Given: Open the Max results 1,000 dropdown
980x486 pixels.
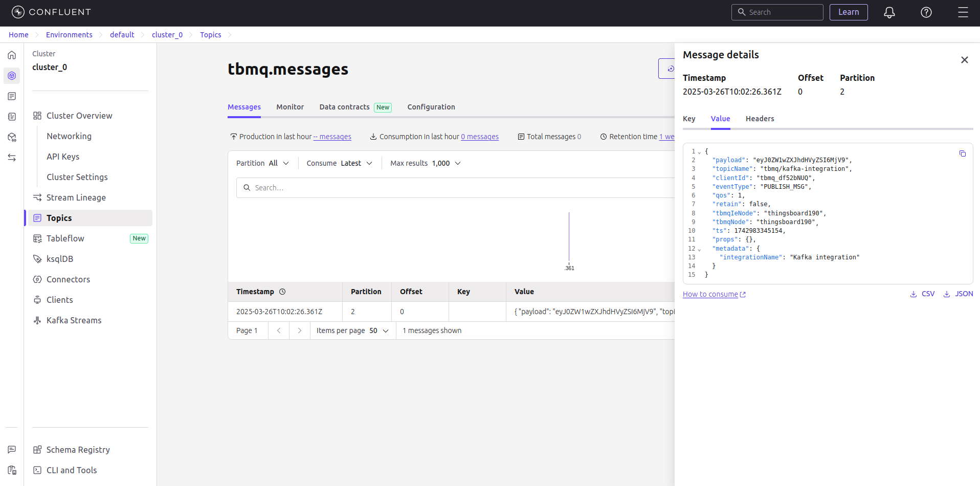Looking at the screenshot, I should (426, 163).
